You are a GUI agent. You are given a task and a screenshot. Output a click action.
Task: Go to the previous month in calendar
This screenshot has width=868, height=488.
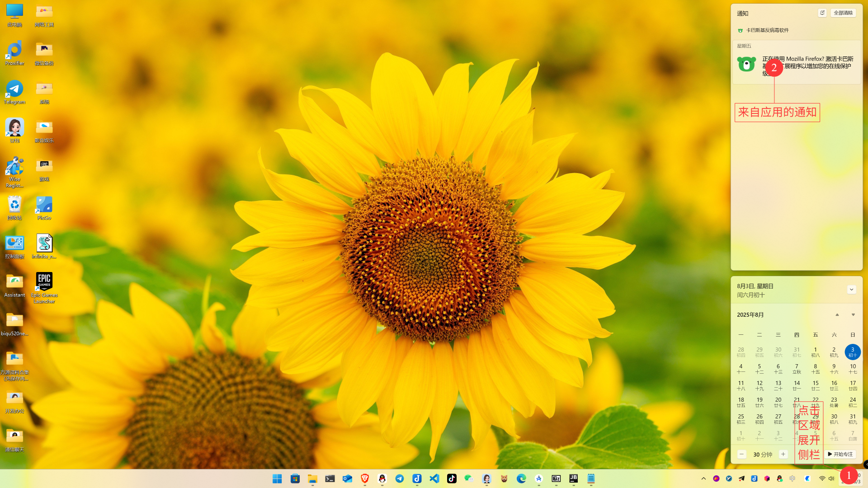(837, 314)
